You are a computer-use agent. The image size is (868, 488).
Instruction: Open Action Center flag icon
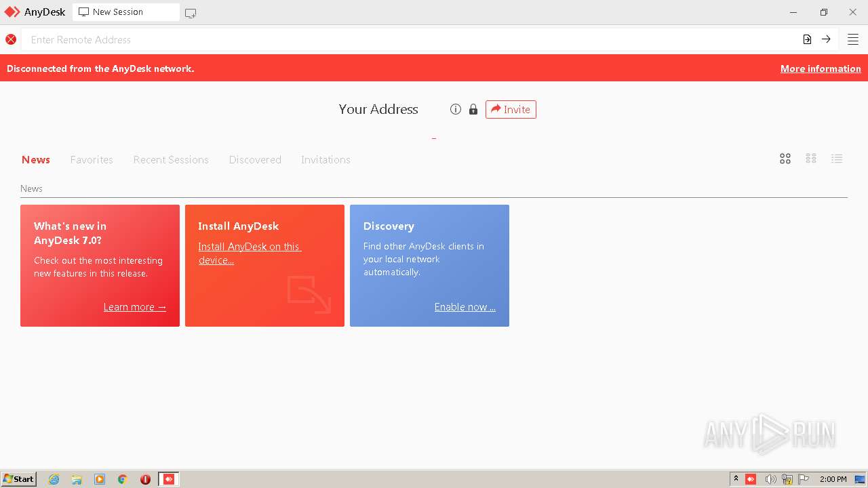(x=804, y=479)
